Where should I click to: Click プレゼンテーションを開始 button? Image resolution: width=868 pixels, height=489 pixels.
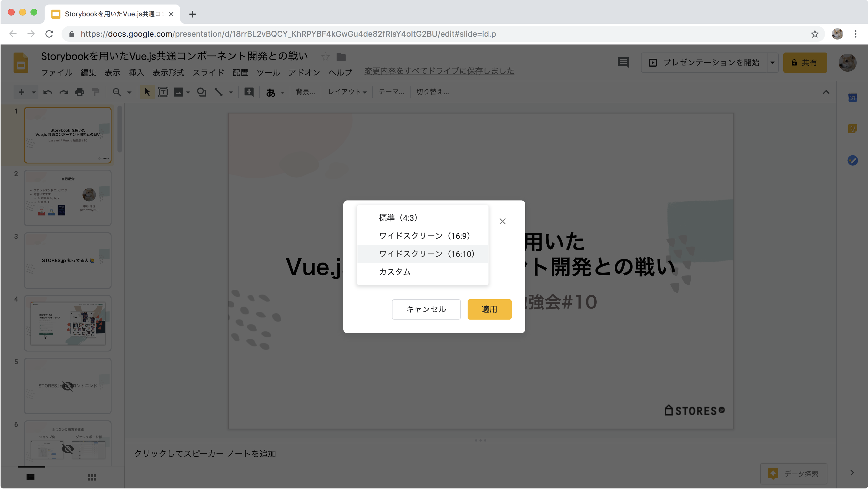point(704,63)
